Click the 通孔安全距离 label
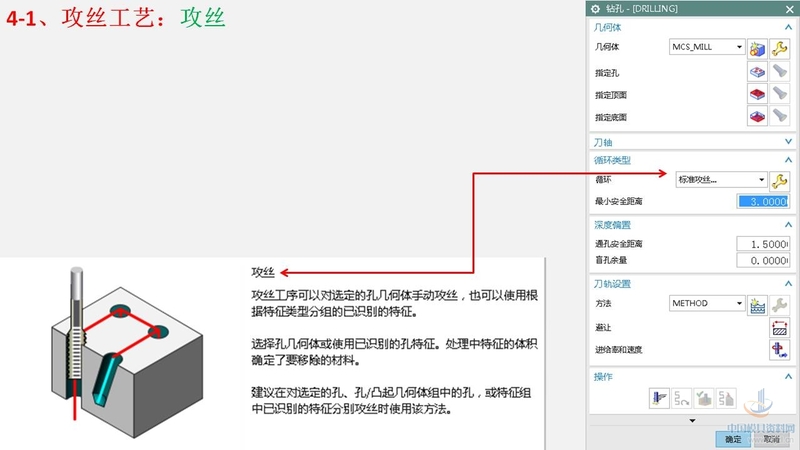This screenshot has width=800, height=450. (x=618, y=244)
